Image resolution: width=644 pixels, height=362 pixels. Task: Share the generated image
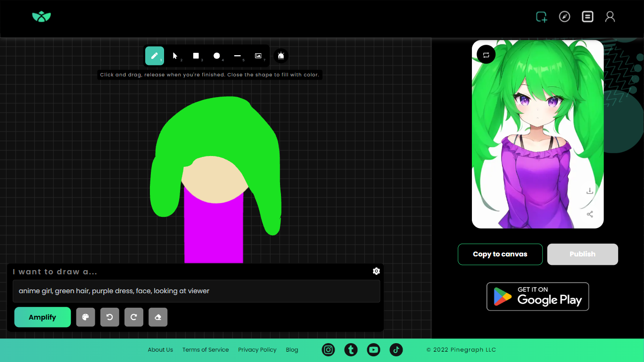click(x=589, y=214)
